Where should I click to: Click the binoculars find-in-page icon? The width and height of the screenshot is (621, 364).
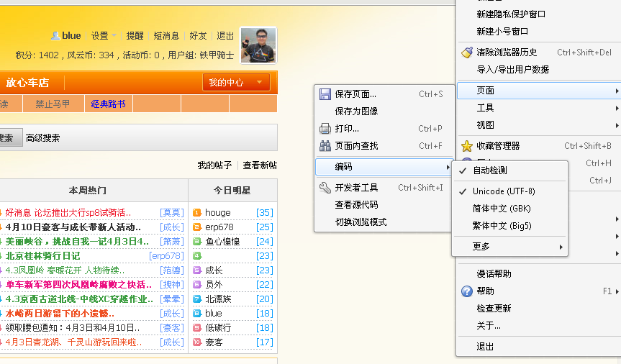coord(325,146)
